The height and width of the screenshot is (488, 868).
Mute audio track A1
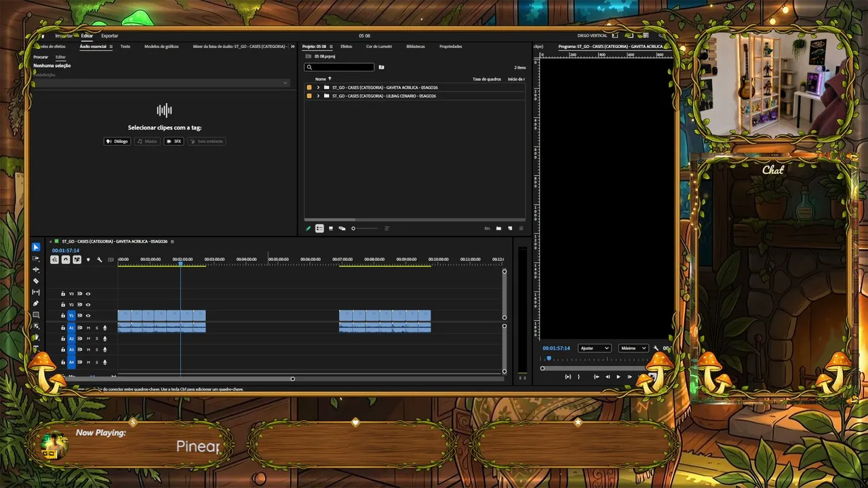(x=88, y=328)
